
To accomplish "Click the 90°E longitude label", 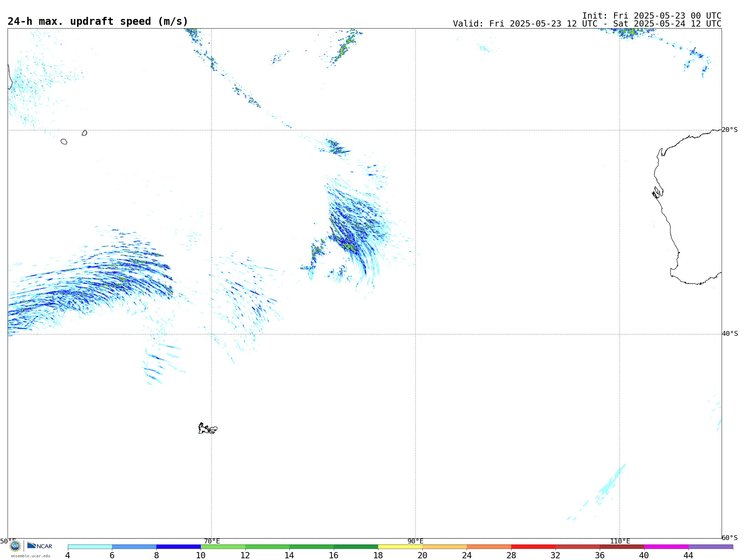I will tap(415, 541).
